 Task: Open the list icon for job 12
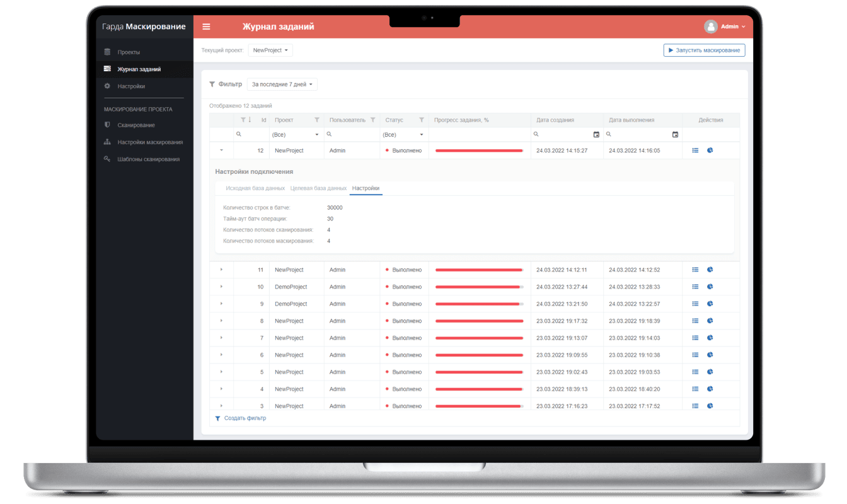click(695, 151)
